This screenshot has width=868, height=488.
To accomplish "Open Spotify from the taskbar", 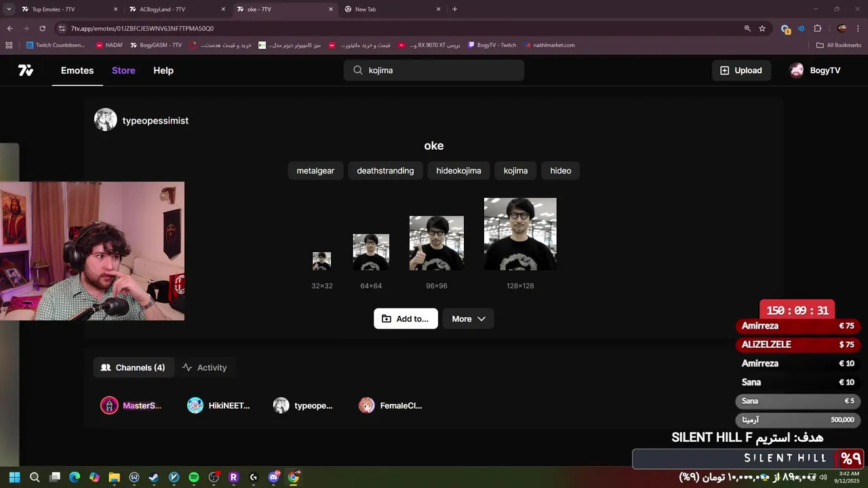I will pos(193,477).
